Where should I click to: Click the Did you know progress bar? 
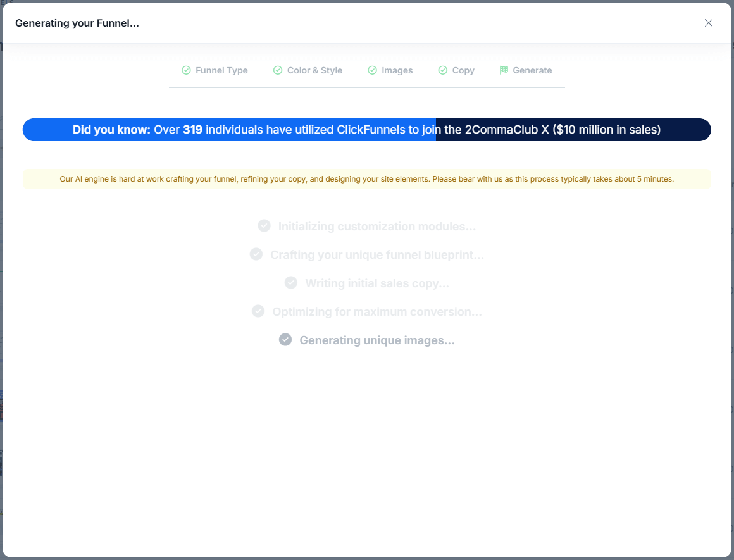[x=366, y=130]
